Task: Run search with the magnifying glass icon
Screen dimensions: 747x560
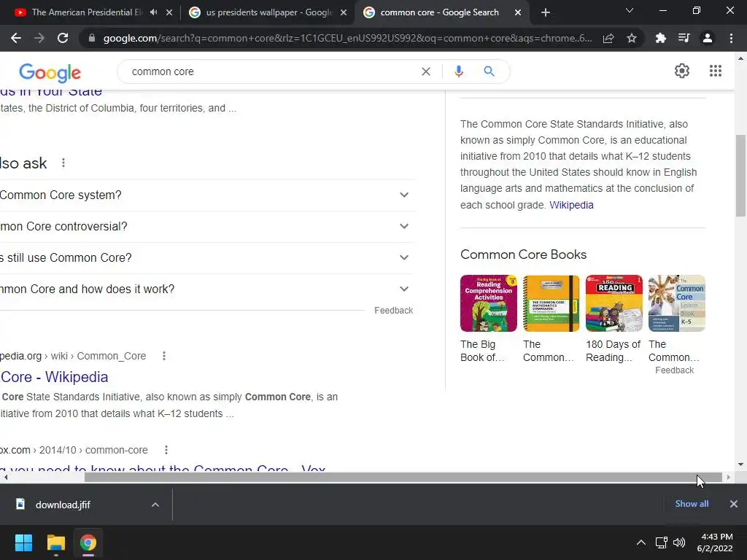Action: (489, 71)
